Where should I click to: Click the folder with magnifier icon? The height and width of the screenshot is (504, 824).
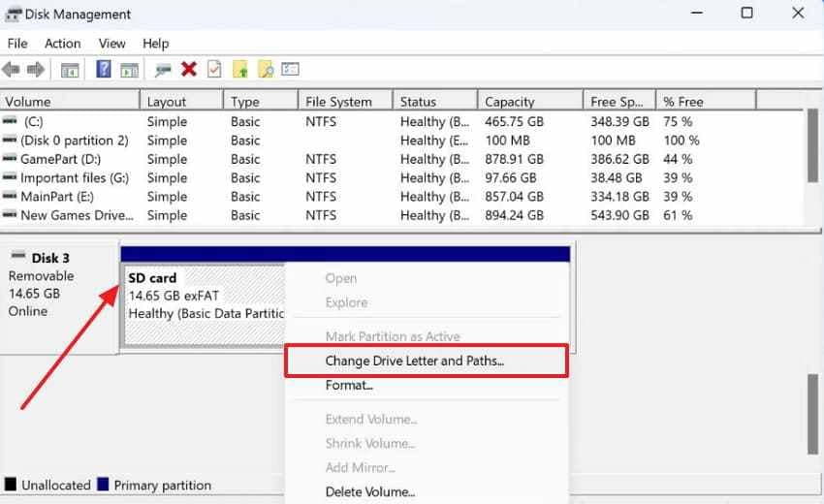pos(266,69)
